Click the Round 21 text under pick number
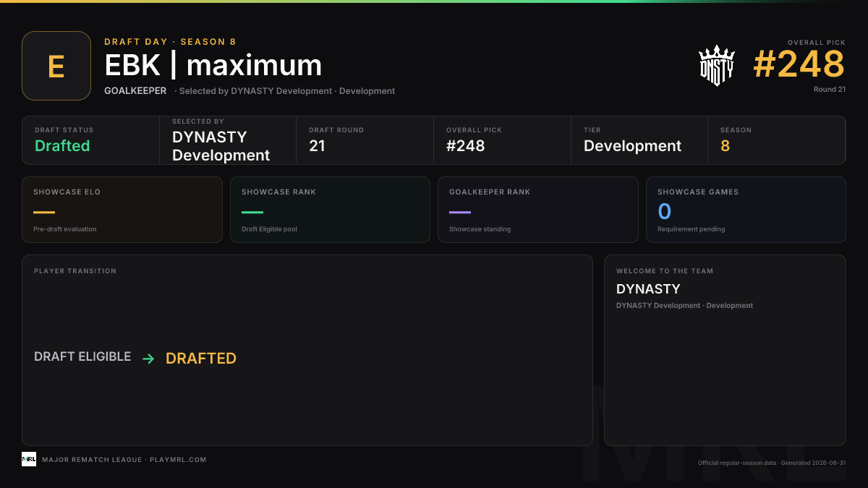Viewport: 868px width, 488px height. (x=829, y=90)
